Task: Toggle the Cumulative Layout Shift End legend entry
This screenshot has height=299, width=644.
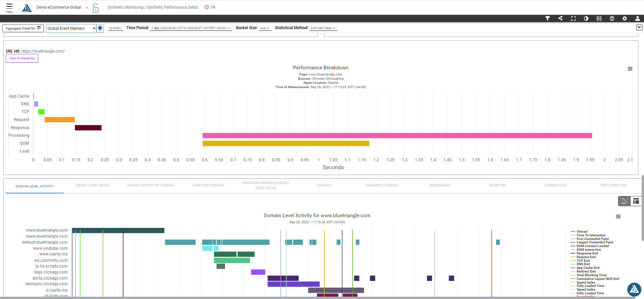Action: tap(595, 279)
